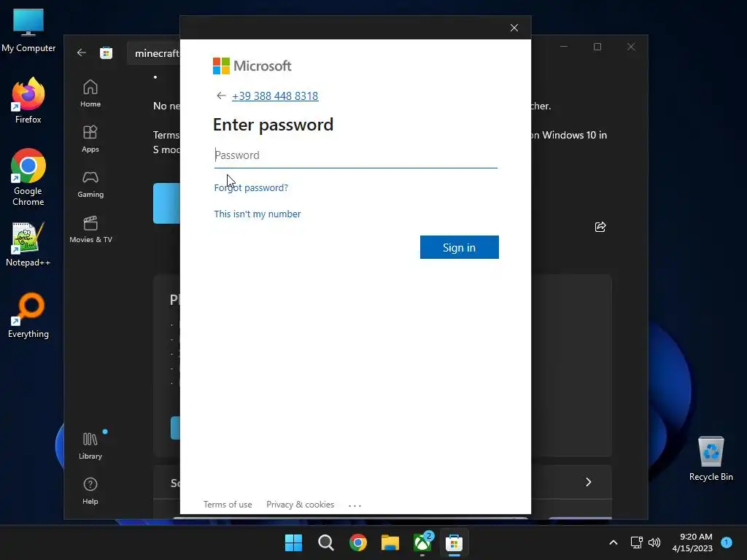Image resolution: width=747 pixels, height=560 pixels.
Task: Click the Microsoft Store bag logo
Action: click(106, 52)
